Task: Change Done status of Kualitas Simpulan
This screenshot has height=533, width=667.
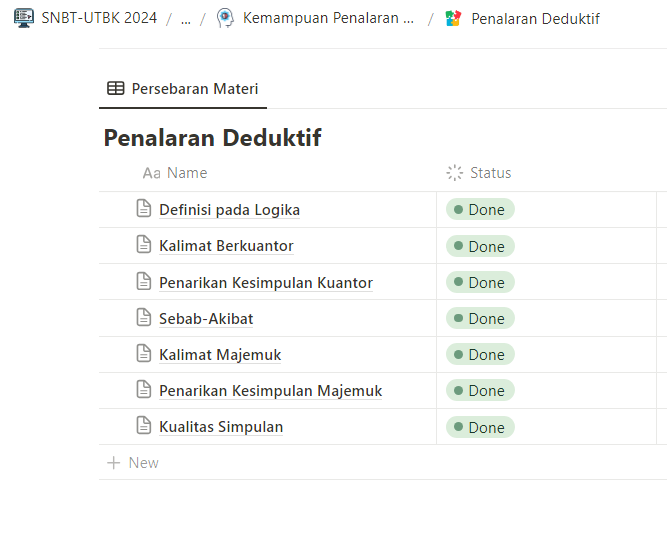Action: point(480,427)
